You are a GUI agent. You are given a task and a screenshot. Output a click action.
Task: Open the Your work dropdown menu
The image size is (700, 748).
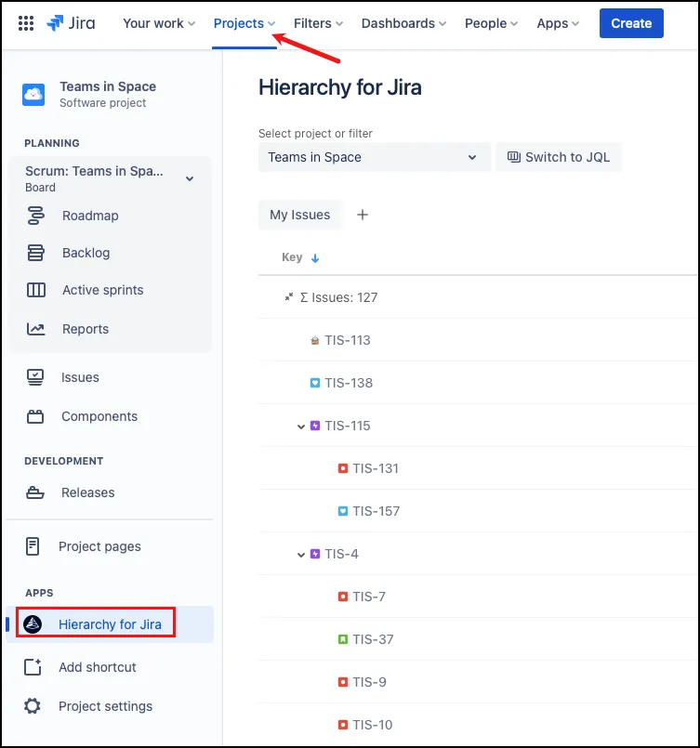pos(159,23)
